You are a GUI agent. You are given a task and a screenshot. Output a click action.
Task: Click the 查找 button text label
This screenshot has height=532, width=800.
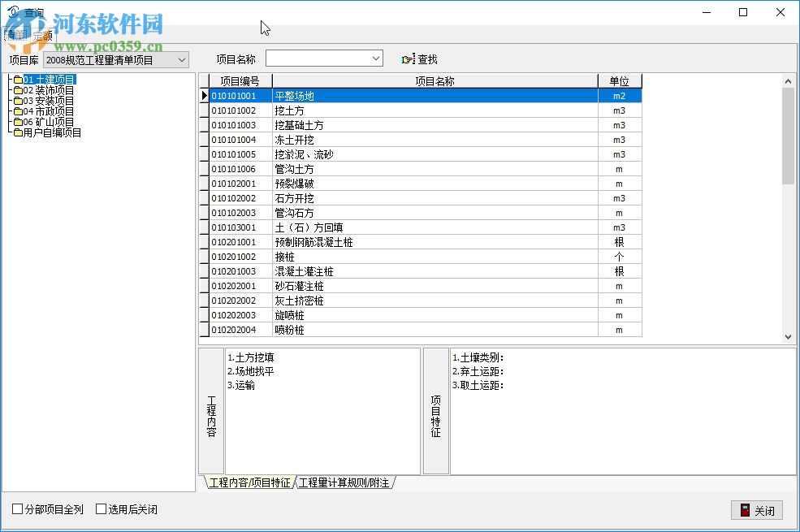point(426,58)
